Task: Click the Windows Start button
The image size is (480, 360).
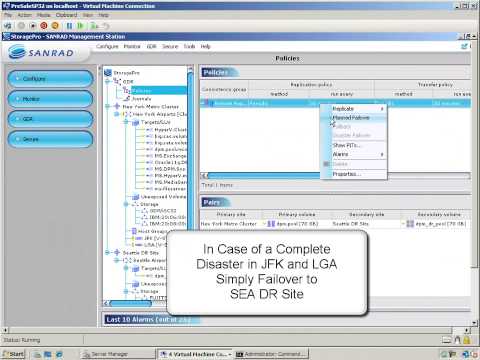Action: coord(13,354)
